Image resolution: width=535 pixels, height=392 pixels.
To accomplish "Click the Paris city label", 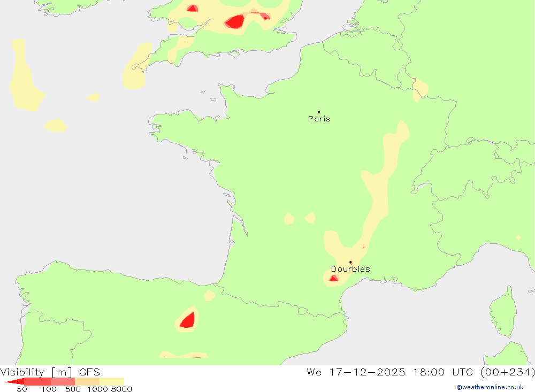I will (319, 119).
